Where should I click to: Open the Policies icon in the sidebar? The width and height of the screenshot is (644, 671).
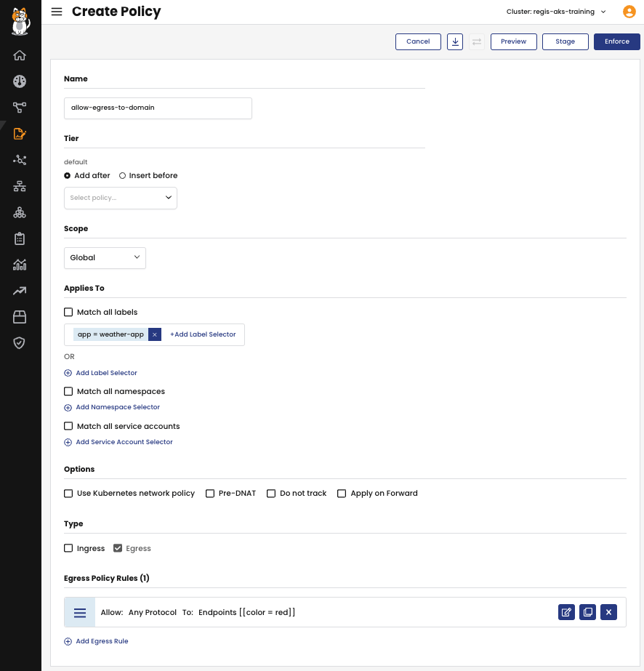coord(20,134)
